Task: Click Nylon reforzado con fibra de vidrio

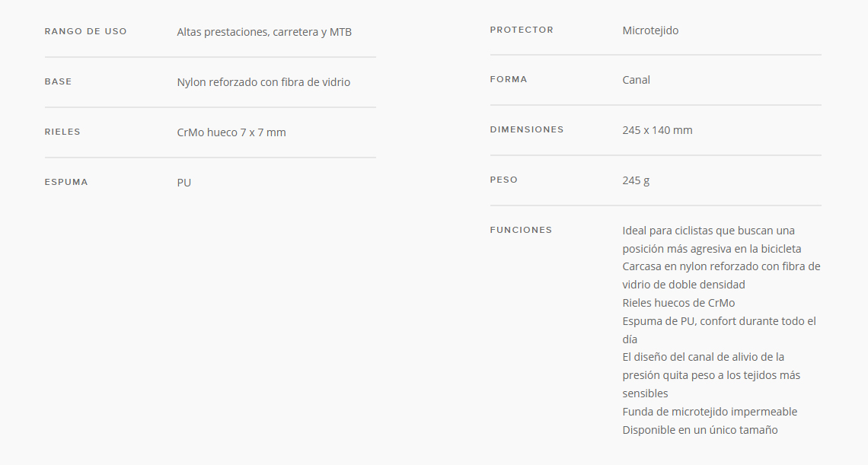Action: click(263, 82)
